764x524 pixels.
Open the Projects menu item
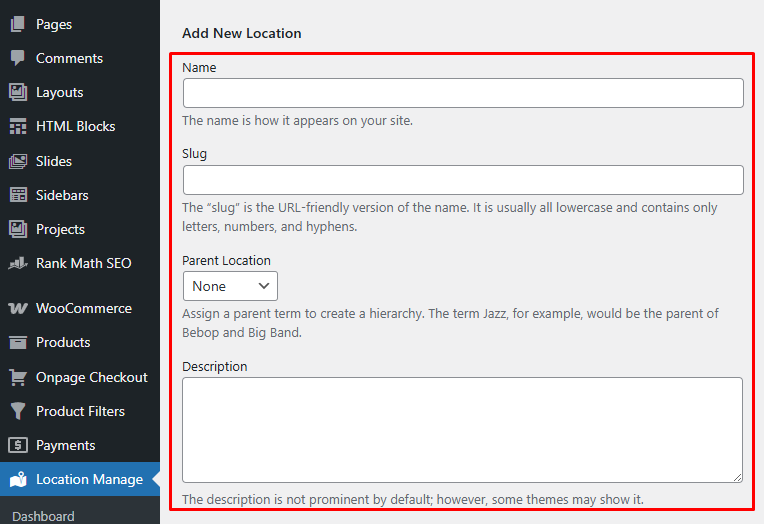click(x=60, y=229)
